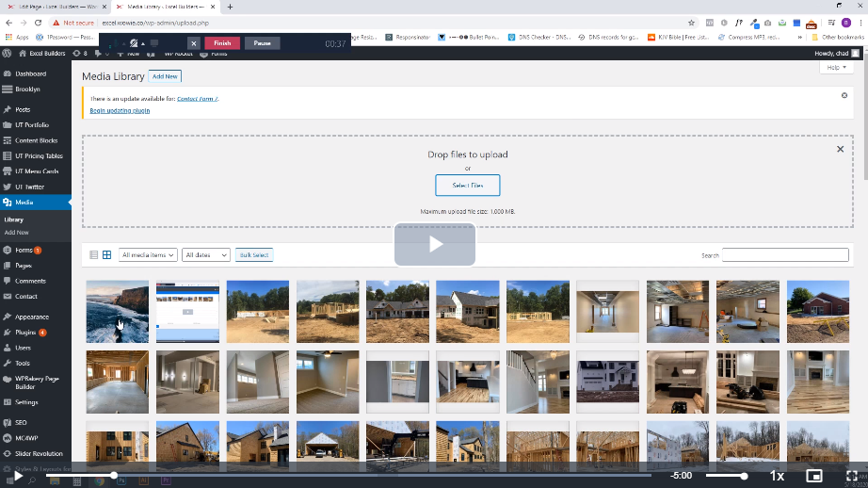868x488 pixels.
Task: Click the media Search input field
Action: [785, 255]
